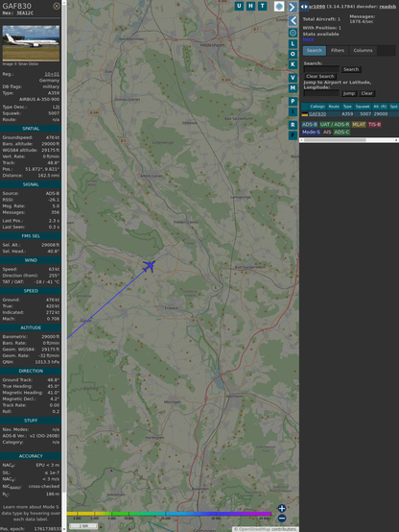Click the K map button

[293, 64]
